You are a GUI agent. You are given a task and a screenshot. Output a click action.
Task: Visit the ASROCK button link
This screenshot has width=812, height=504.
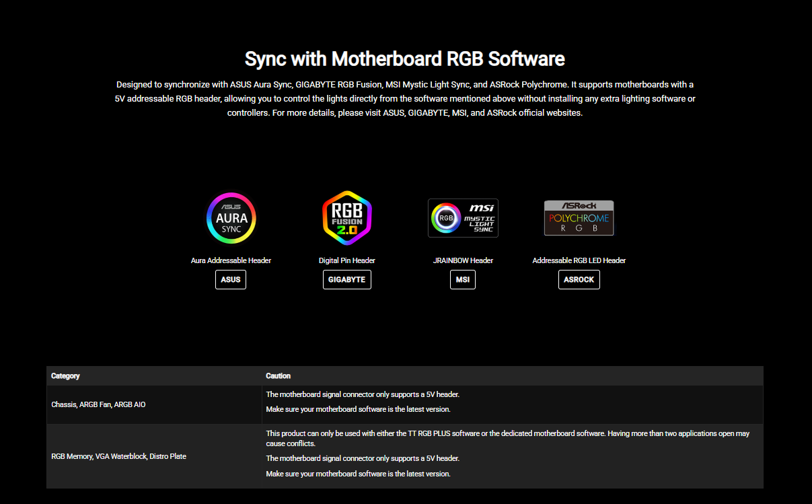click(579, 279)
